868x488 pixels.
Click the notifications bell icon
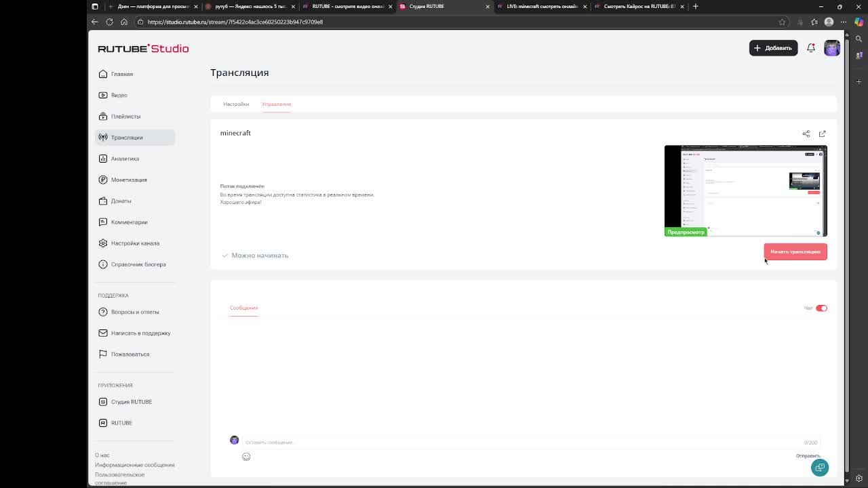click(810, 48)
